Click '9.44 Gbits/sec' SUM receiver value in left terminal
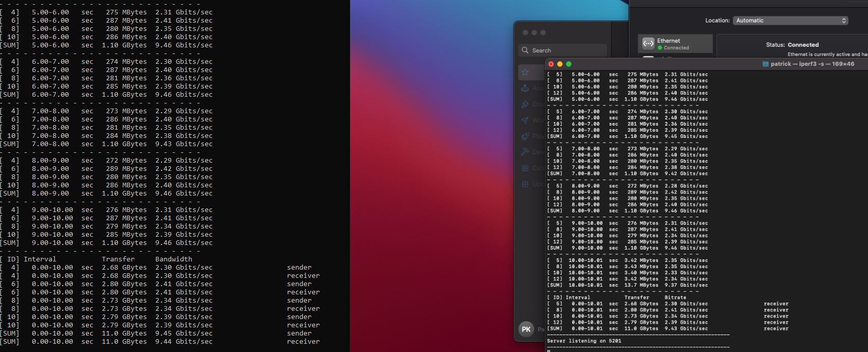The width and height of the screenshot is (868, 352). [184, 341]
